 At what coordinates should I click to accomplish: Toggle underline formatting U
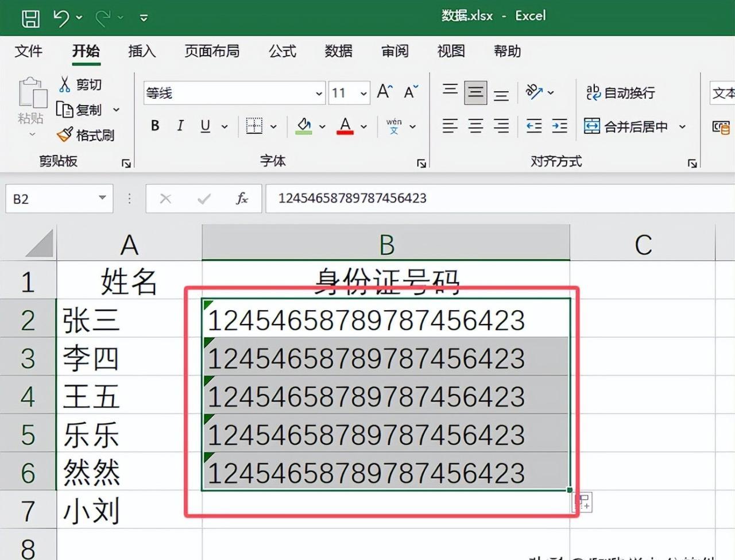click(x=205, y=126)
